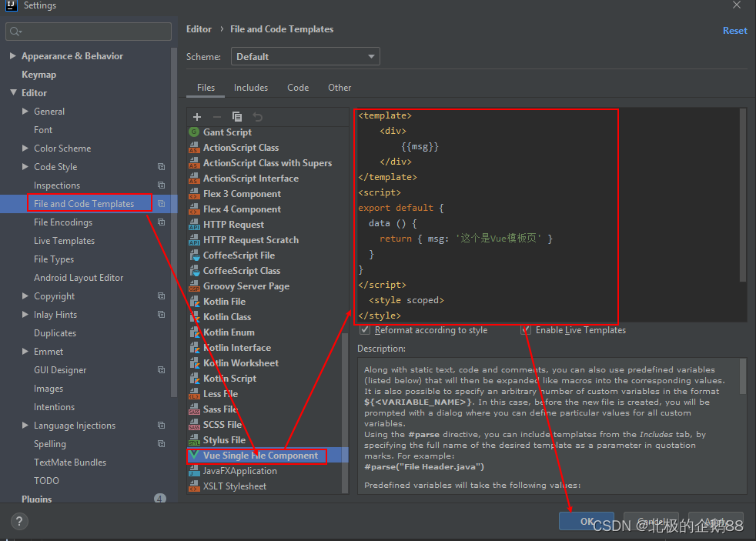
Task: Expand the Emmet node
Action: 25,352
